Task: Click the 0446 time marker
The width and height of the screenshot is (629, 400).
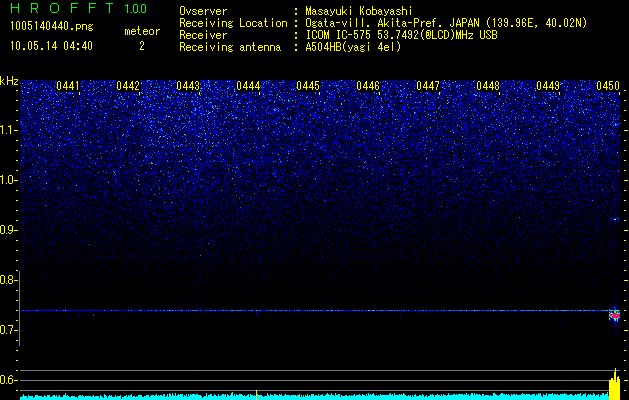Action: click(368, 86)
